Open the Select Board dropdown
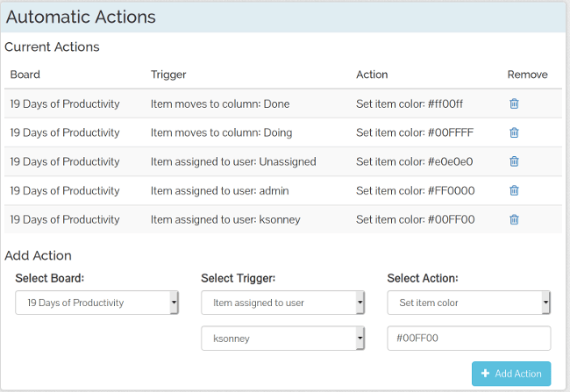 point(96,303)
